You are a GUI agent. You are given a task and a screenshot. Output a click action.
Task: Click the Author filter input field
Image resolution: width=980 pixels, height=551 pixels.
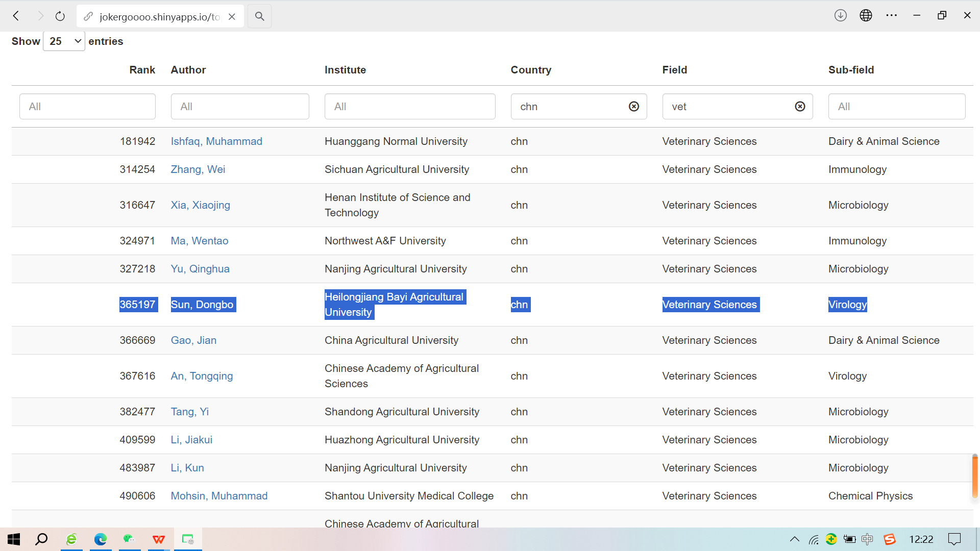click(240, 107)
